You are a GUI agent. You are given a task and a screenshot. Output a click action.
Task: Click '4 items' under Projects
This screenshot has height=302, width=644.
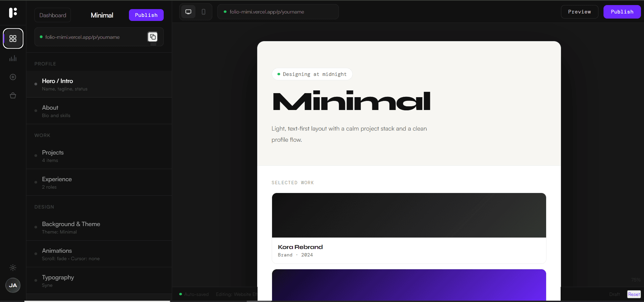coord(50,161)
